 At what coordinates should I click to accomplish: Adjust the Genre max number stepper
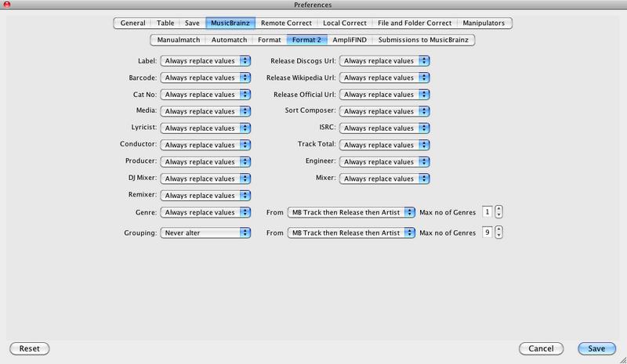[x=499, y=212]
